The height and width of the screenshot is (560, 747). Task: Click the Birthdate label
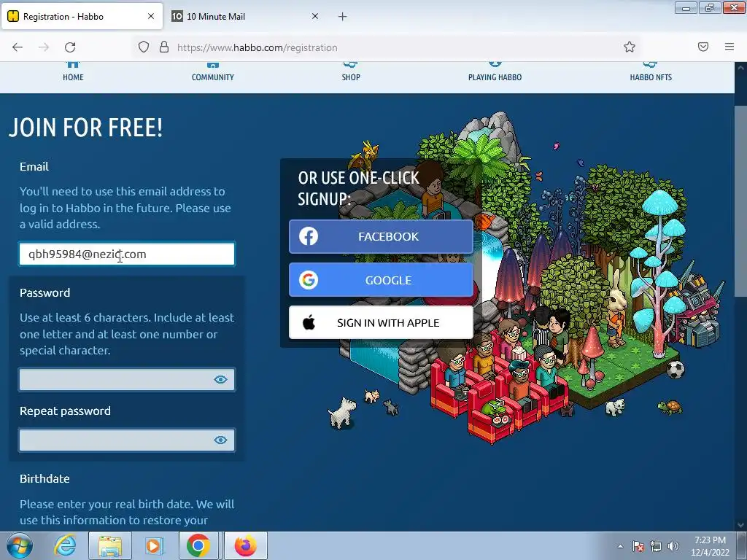click(x=44, y=478)
